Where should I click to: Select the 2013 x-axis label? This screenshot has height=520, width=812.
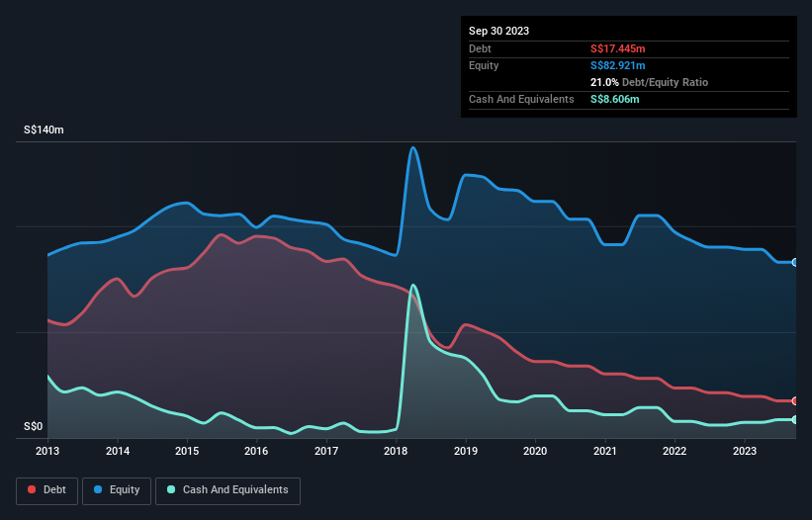[47, 451]
